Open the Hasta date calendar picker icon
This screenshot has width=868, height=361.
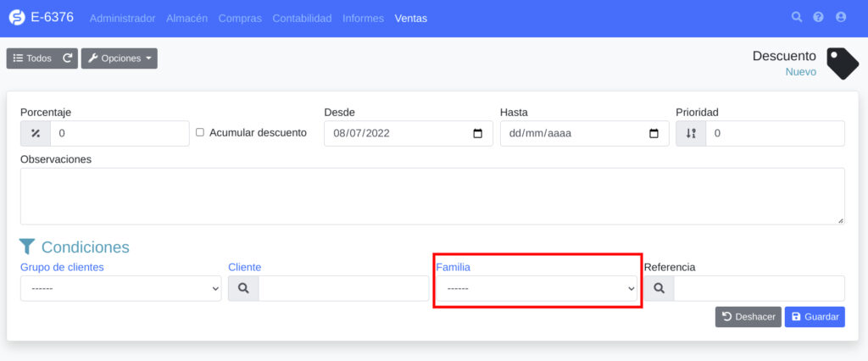click(653, 134)
